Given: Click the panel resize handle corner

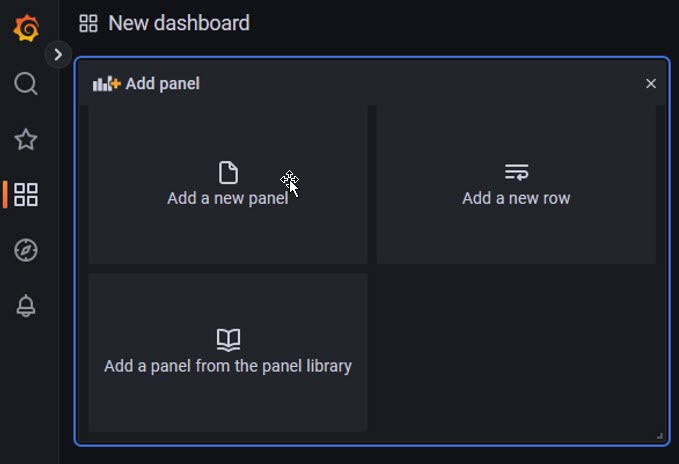Looking at the screenshot, I should tap(659, 435).
